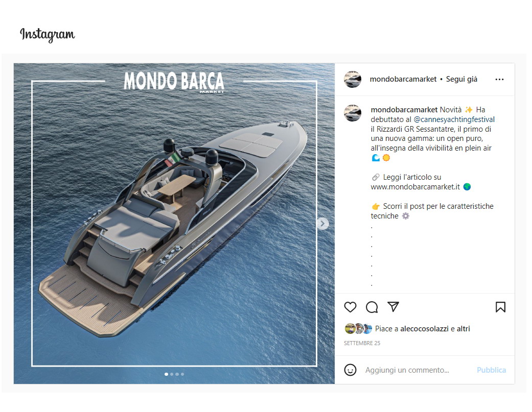Open comments via the speech bubble icon
Viewport: 532px width, 412px height.
point(372,307)
